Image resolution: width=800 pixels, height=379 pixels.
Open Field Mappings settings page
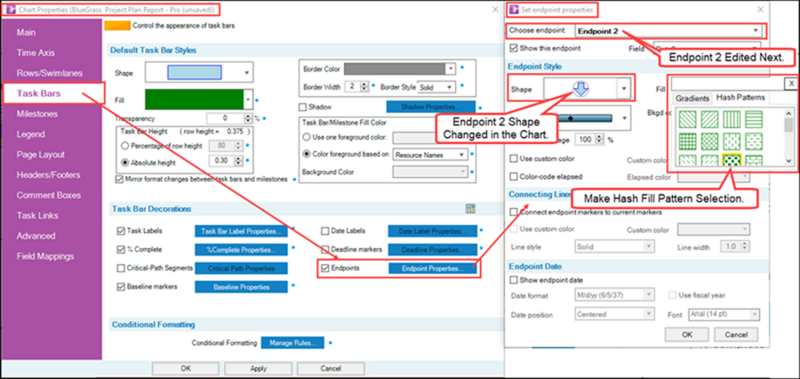[45, 257]
